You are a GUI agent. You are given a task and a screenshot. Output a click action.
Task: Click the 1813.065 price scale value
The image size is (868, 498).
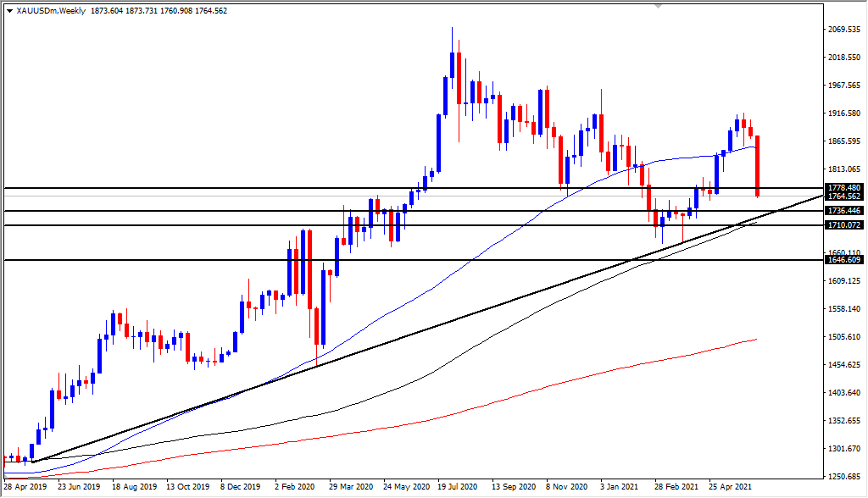[844, 169]
